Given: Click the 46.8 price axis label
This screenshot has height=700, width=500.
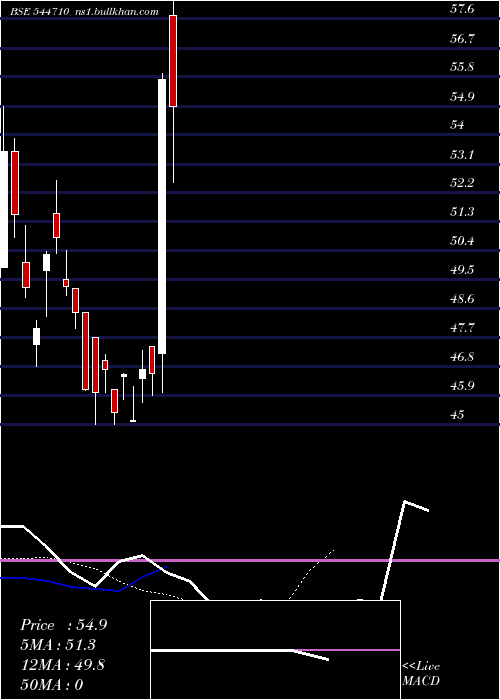Looking at the screenshot, I should pyautogui.click(x=462, y=357).
